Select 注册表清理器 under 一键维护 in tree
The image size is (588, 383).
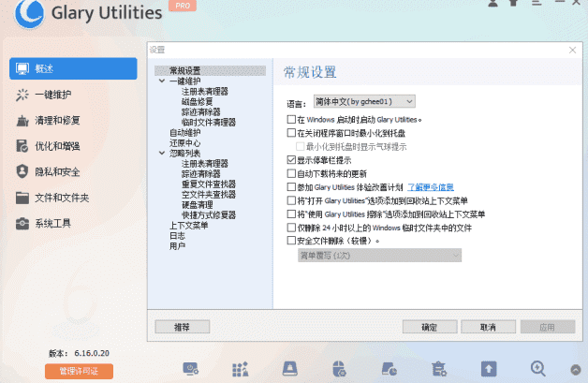pyautogui.click(x=205, y=92)
